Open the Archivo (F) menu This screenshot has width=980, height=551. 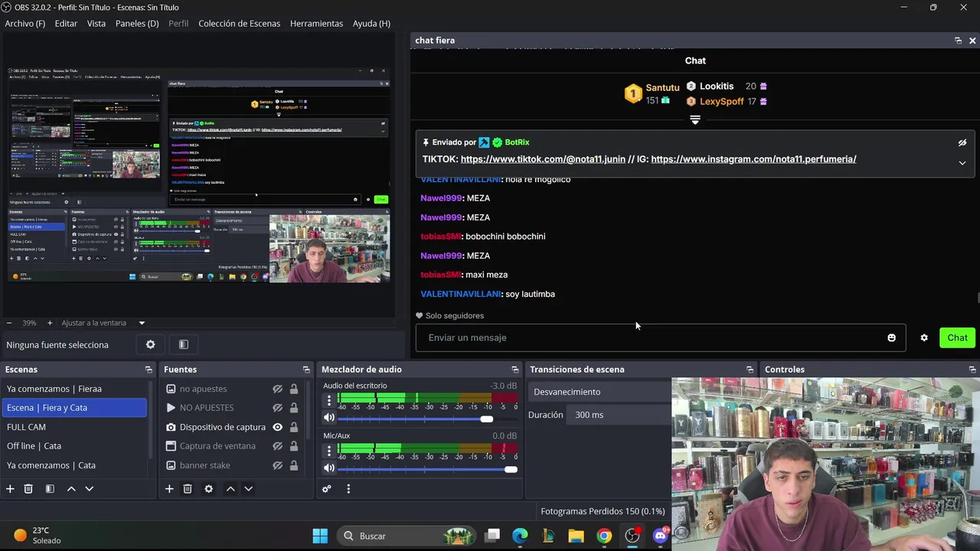[x=25, y=24]
